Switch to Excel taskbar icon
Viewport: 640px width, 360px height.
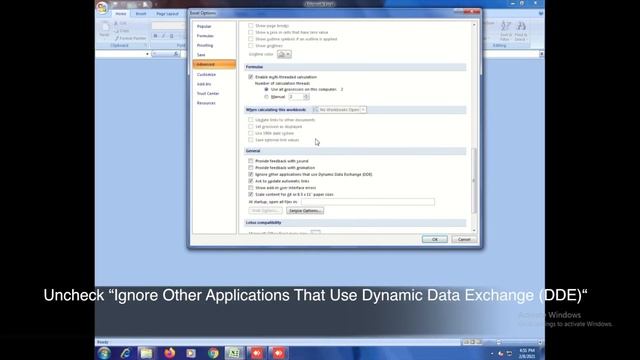point(234,353)
